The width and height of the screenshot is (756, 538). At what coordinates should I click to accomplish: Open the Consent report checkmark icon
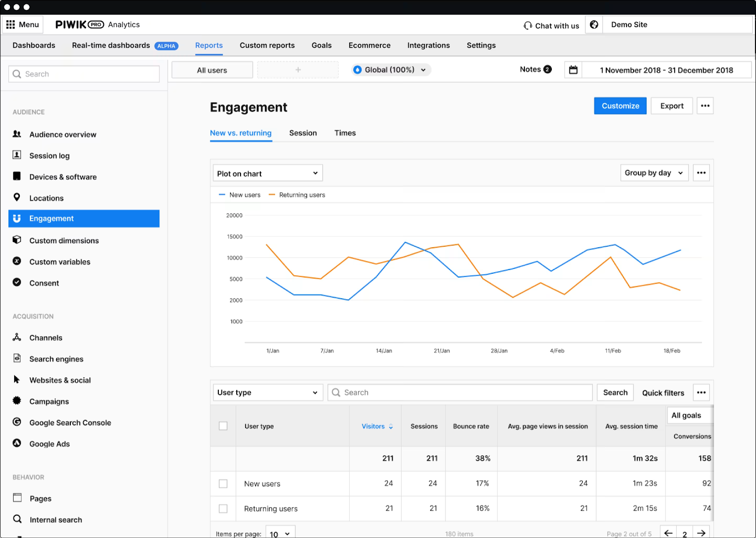17,282
